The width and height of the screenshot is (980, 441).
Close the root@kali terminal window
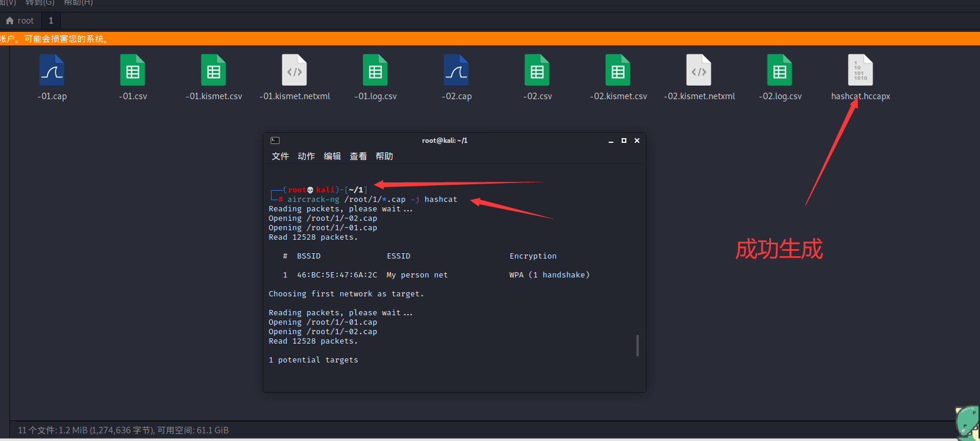[637, 141]
